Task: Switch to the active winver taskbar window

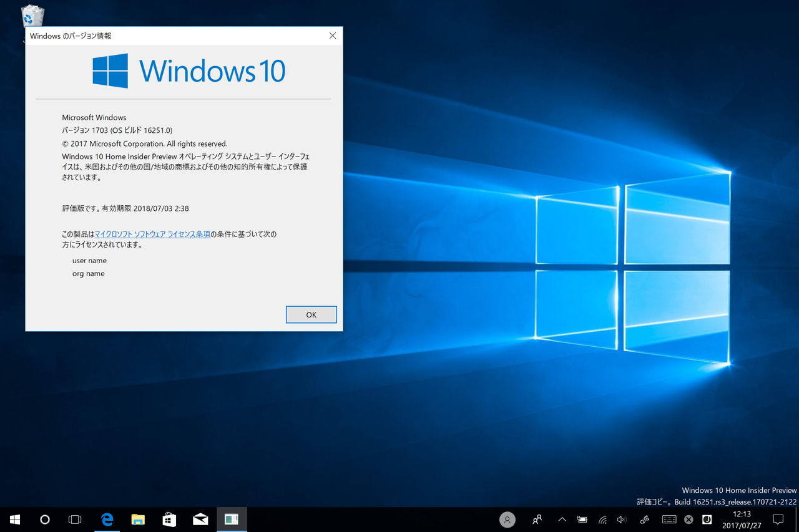Action: pyautogui.click(x=232, y=519)
